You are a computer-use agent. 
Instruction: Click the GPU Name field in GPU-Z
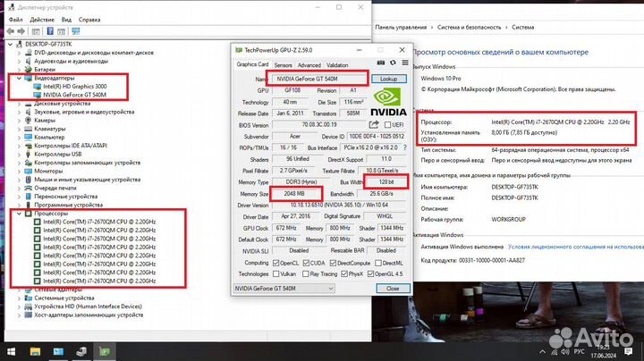click(318, 79)
